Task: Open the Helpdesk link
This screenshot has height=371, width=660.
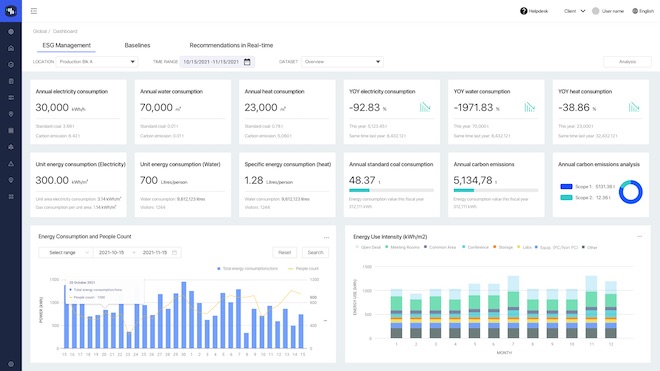Action: coord(538,11)
